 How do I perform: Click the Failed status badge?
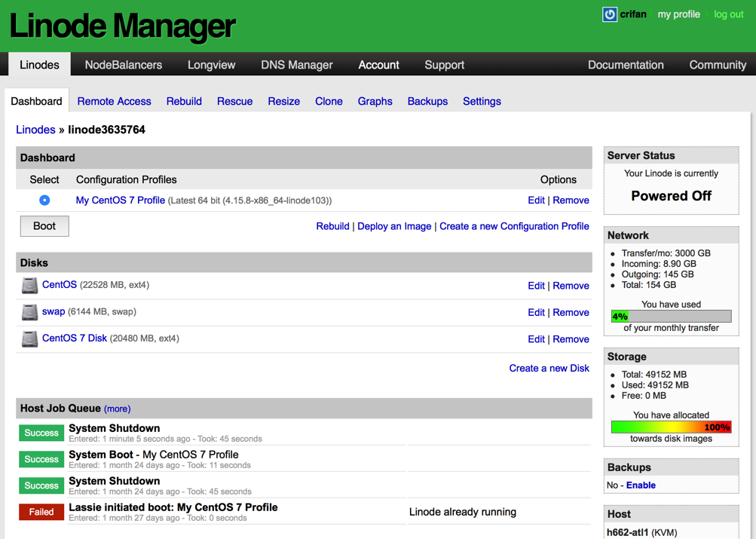point(41,512)
